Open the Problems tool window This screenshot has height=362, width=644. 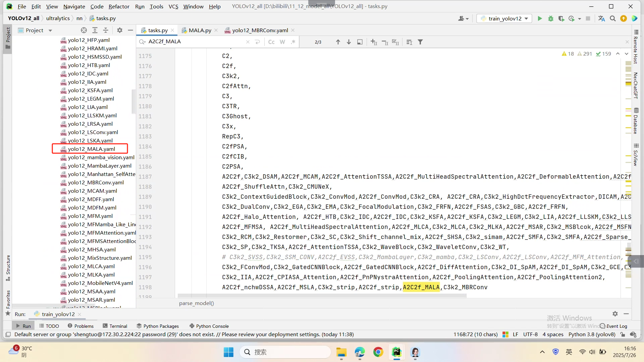[x=80, y=326]
